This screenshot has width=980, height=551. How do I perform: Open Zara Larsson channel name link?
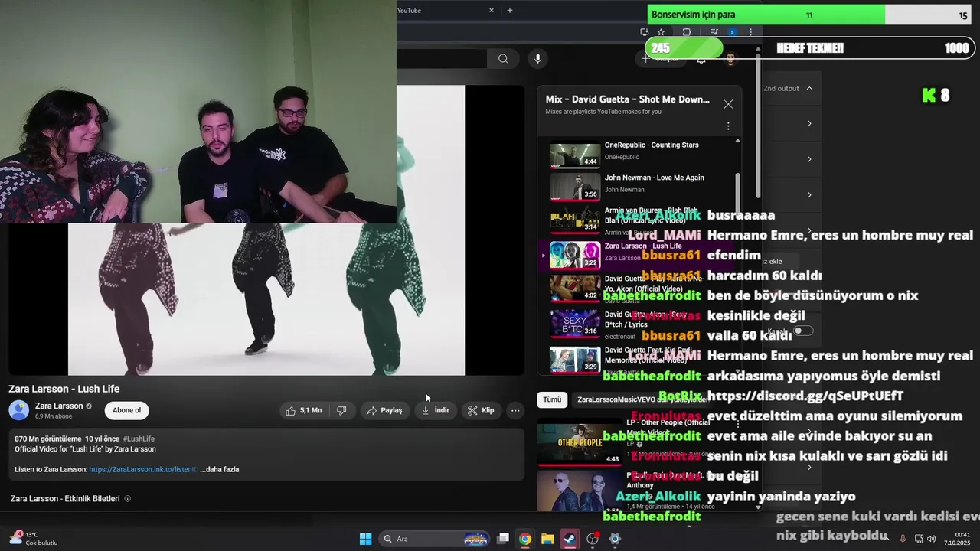59,406
